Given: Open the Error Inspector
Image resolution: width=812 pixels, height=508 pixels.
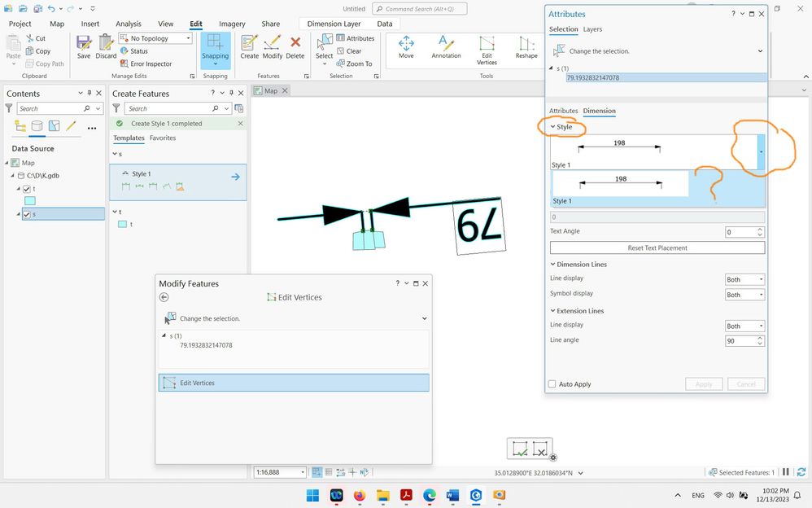Looking at the screenshot, I should pos(146,63).
